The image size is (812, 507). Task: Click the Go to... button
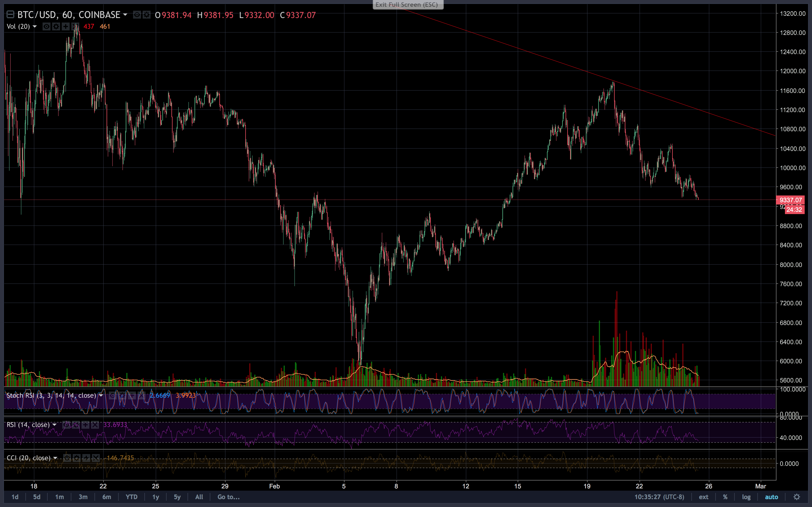pos(228,497)
